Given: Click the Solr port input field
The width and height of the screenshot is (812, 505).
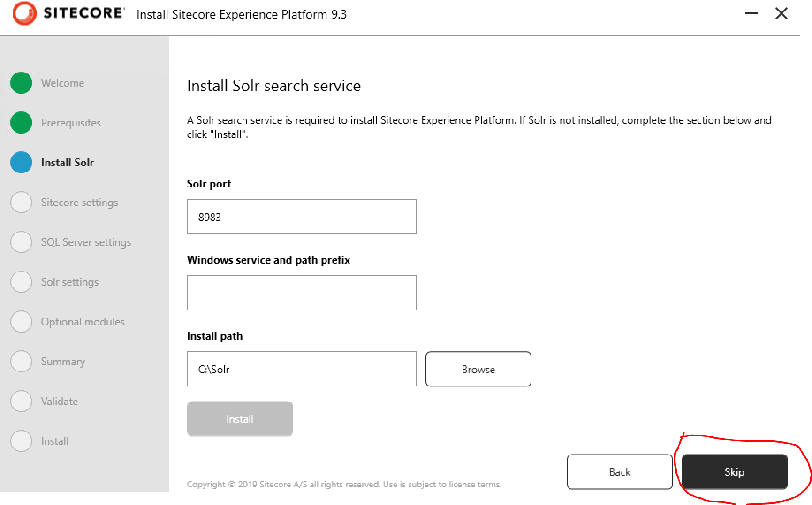Looking at the screenshot, I should (x=302, y=217).
